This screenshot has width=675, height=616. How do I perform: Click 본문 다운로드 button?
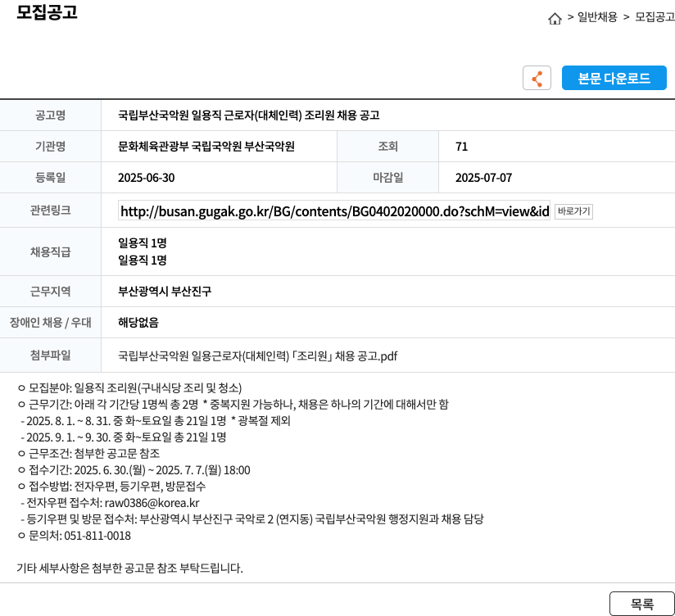[x=614, y=78]
